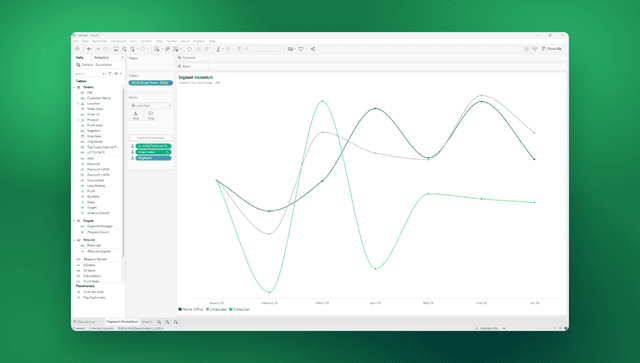This screenshot has width=640, height=363.
Task: Click the filter icon beside search box
Action: tap(110, 73)
